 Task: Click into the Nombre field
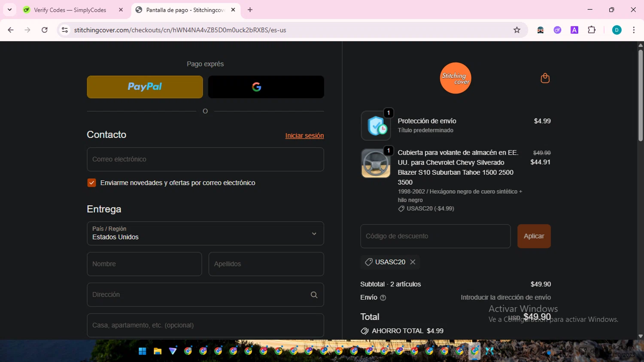point(144,264)
